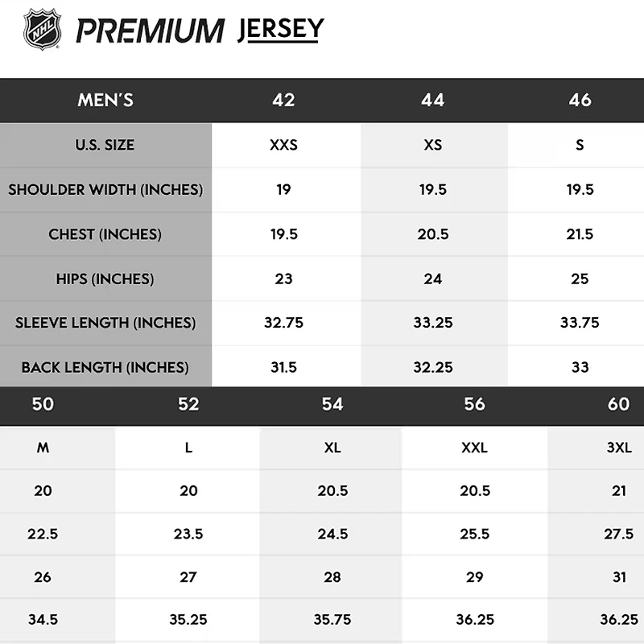Click the NHL shield logo
The height and width of the screenshot is (644, 644).
pos(42,30)
